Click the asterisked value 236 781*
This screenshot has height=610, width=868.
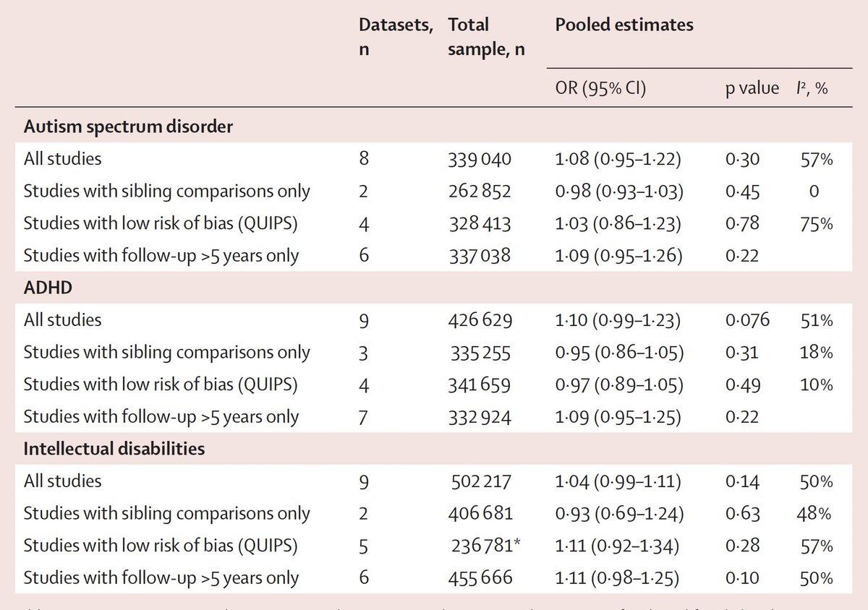click(485, 546)
